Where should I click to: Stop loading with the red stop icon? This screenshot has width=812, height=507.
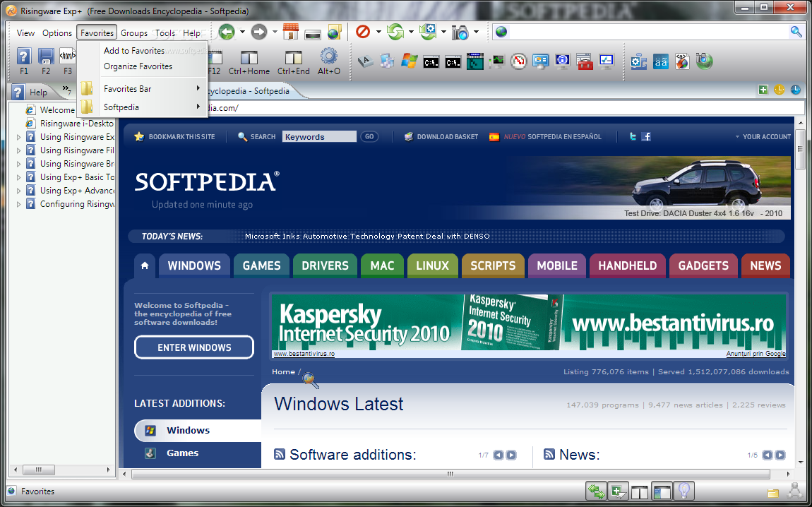(362, 32)
